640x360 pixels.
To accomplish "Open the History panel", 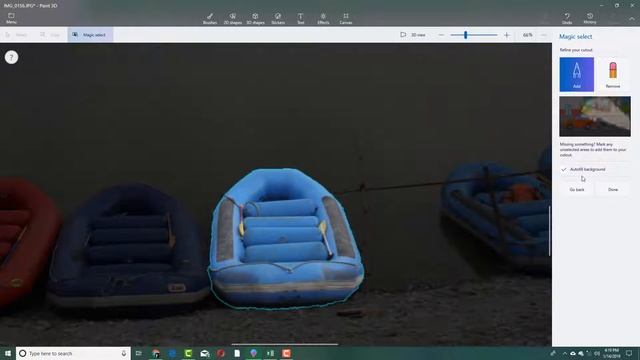I will click(589, 18).
